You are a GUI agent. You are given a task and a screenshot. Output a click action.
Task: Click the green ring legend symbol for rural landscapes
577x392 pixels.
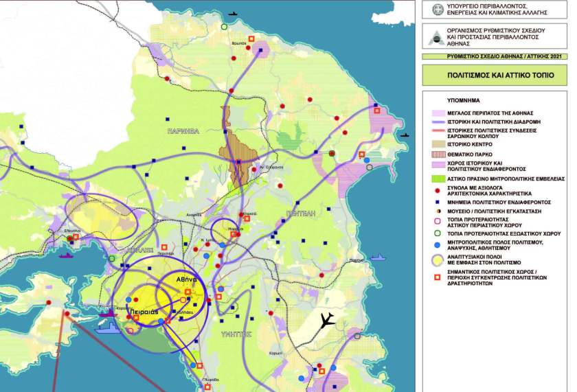437,233
